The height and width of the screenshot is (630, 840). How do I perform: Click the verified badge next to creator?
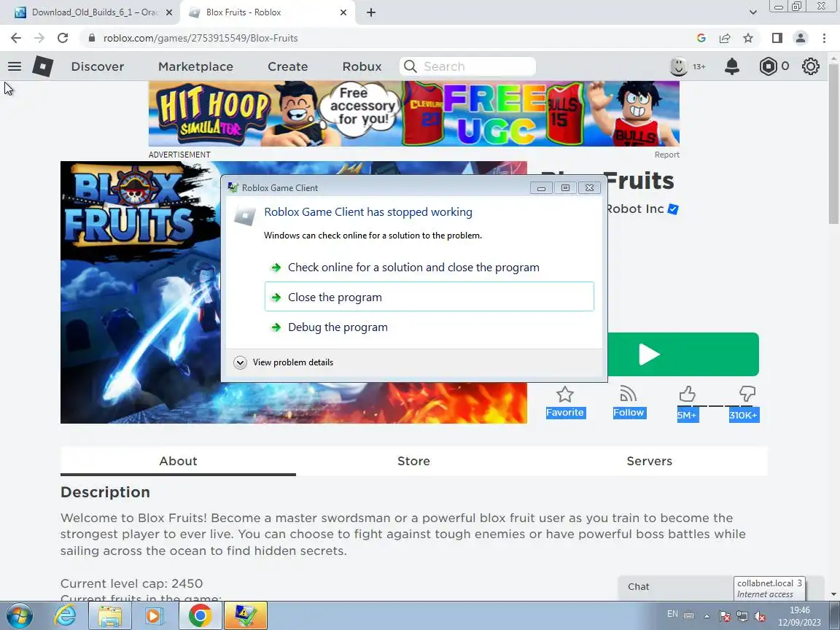coord(674,209)
